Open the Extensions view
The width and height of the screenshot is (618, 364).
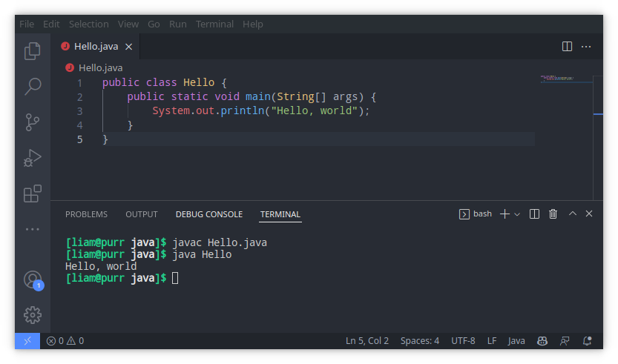point(33,193)
